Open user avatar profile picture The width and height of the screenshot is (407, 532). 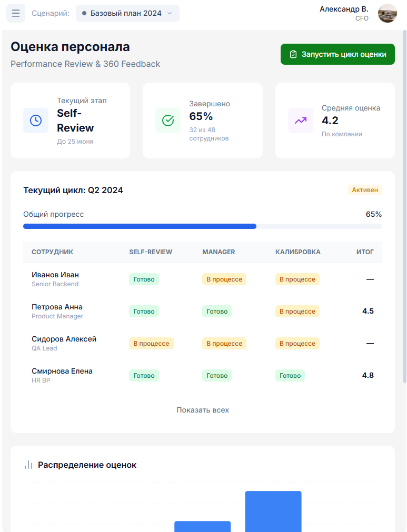388,13
